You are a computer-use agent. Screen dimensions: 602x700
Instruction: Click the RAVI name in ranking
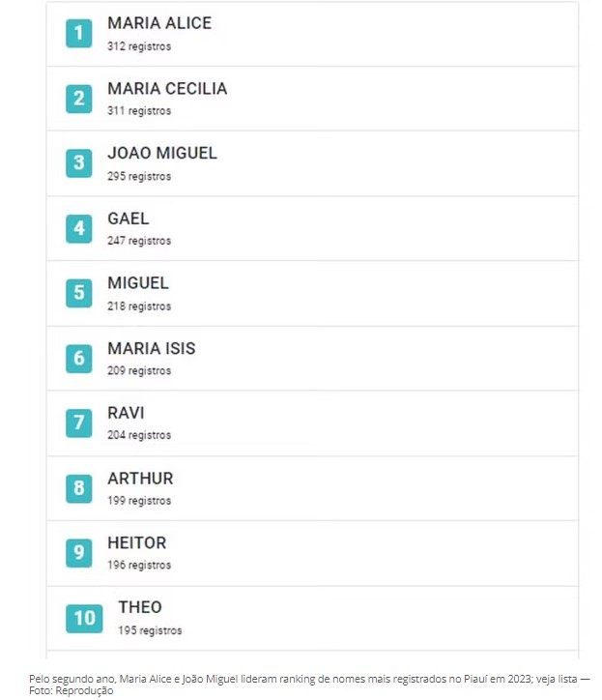coord(126,413)
